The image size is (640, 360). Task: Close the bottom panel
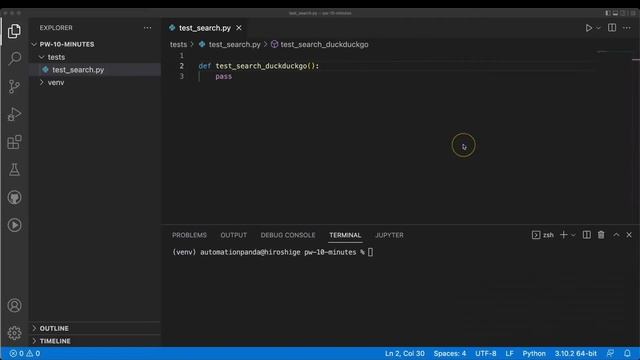(629, 235)
